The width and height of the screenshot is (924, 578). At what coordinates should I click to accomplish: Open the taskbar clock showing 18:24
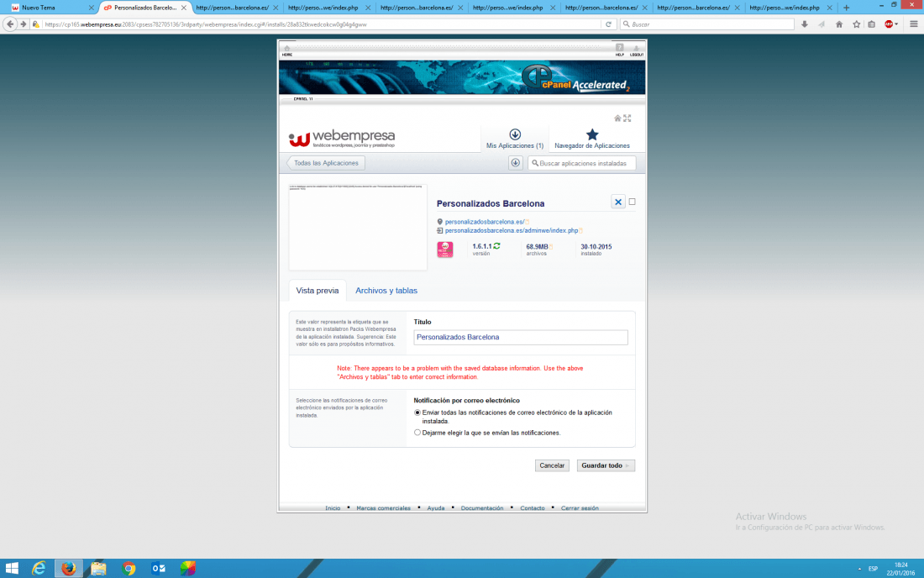coord(900,569)
